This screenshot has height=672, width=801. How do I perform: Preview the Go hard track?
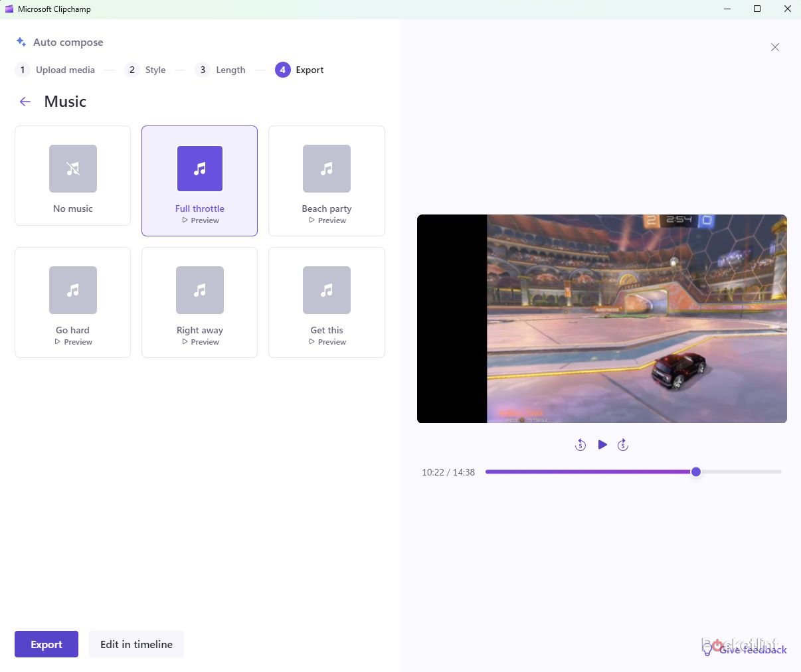coord(73,342)
